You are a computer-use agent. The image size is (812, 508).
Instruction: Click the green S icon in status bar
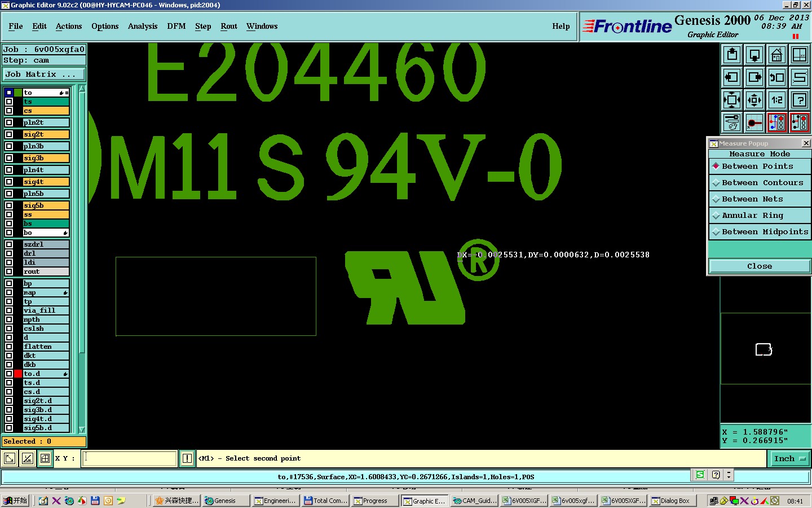coord(700,475)
